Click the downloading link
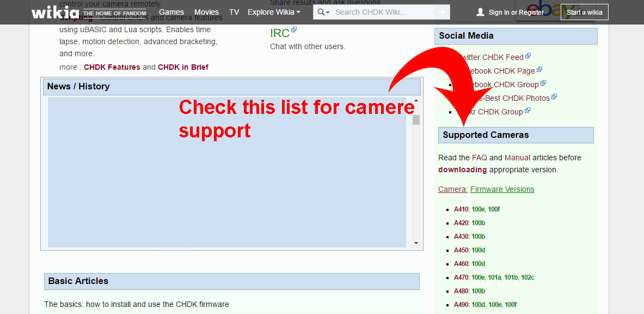This screenshot has height=314, width=644. pyautogui.click(x=463, y=170)
